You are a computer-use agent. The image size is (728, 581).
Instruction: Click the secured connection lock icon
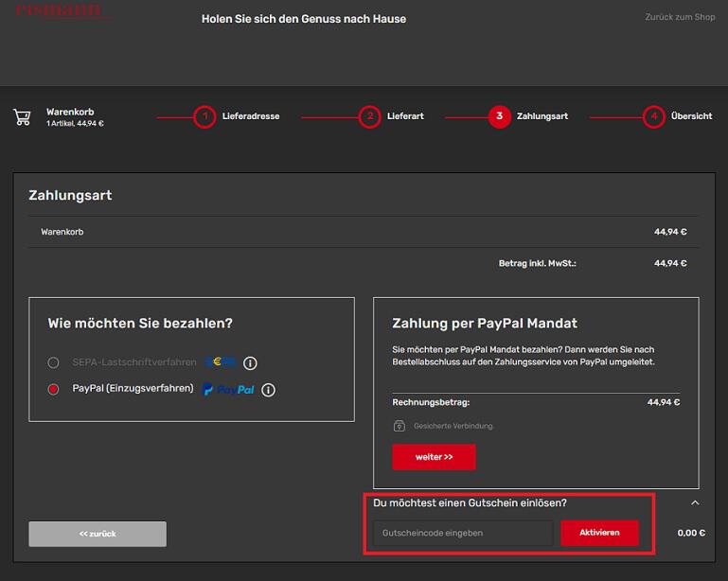point(400,426)
